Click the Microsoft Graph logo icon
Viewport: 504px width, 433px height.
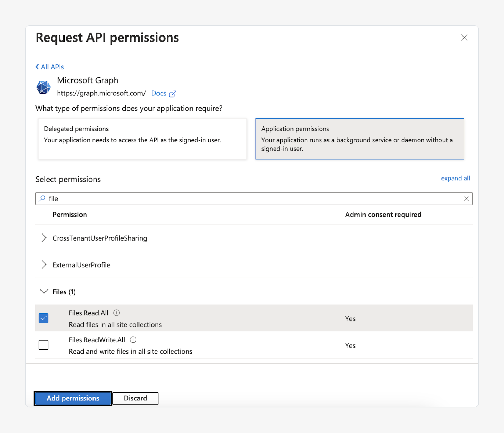coord(43,87)
